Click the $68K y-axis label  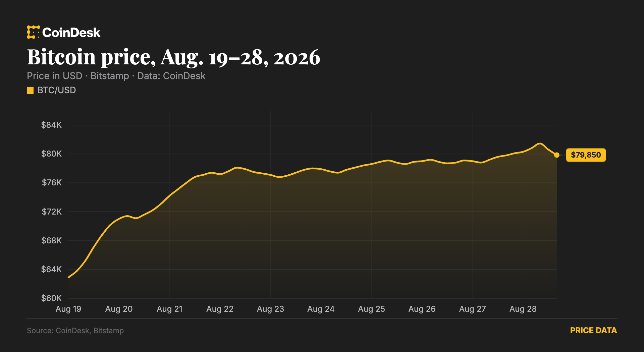click(x=51, y=241)
